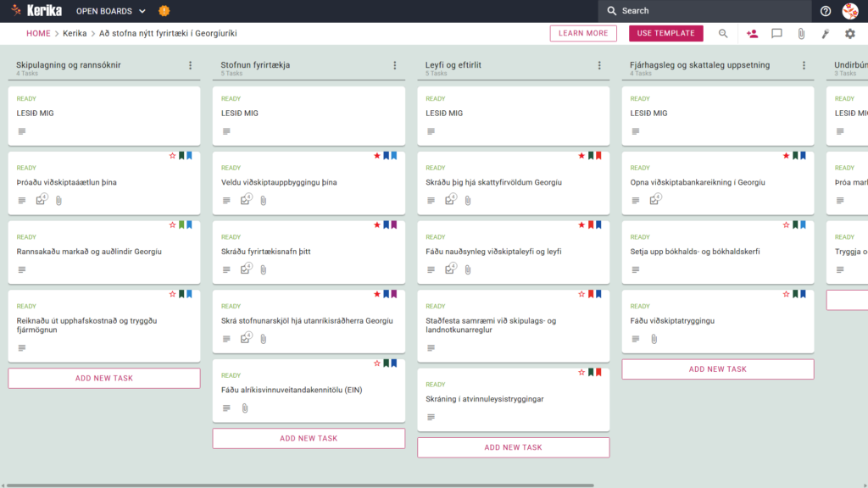Open the help question mark icon
This screenshot has height=488, width=868.
[x=826, y=11]
